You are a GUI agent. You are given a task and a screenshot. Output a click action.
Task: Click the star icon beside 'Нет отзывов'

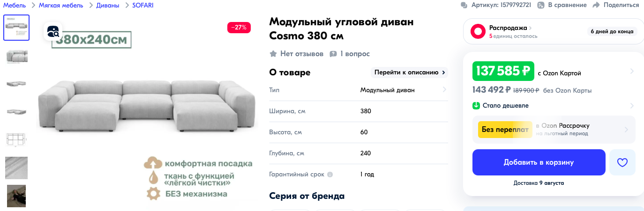tap(273, 54)
